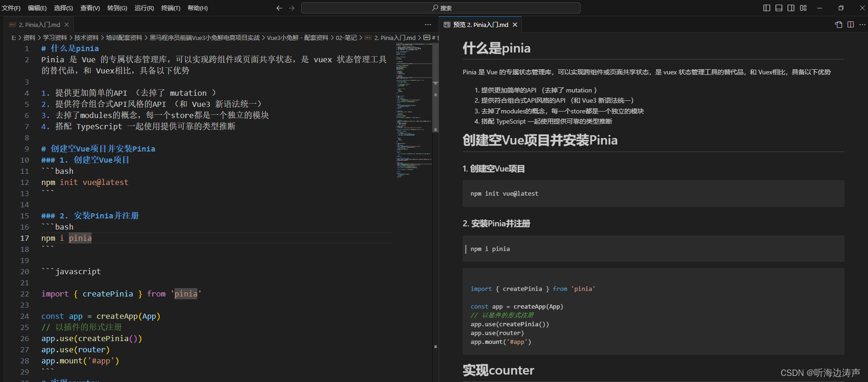
Task: Click 'app.use(createPinia())' on editor line 26
Action: tap(92, 338)
